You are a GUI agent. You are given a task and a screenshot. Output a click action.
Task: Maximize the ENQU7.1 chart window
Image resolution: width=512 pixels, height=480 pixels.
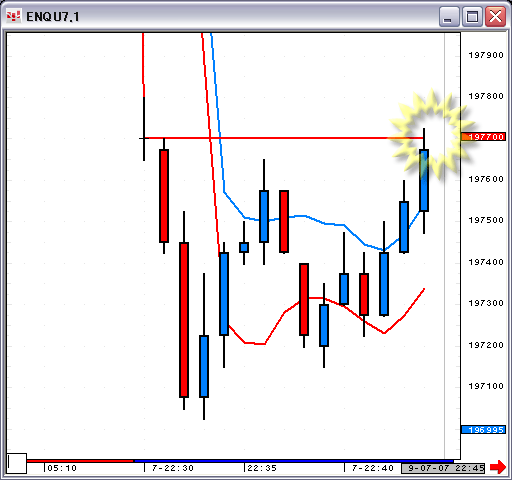coord(472,16)
